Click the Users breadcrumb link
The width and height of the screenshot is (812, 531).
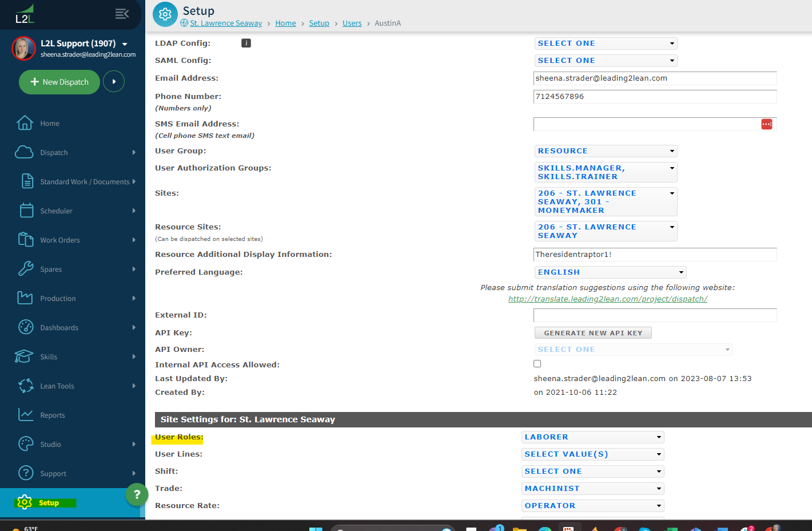(x=352, y=23)
